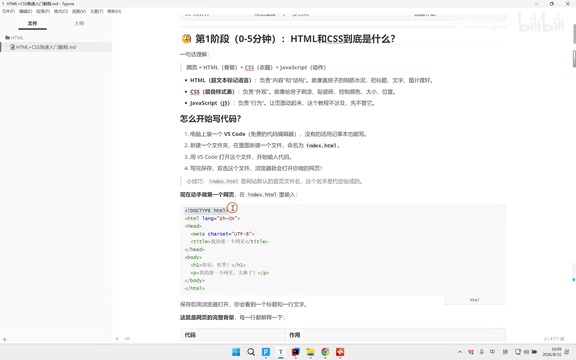This screenshot has width=576, height=360.
Task: Open the 格式(O) menu
Action: [61, 11]
